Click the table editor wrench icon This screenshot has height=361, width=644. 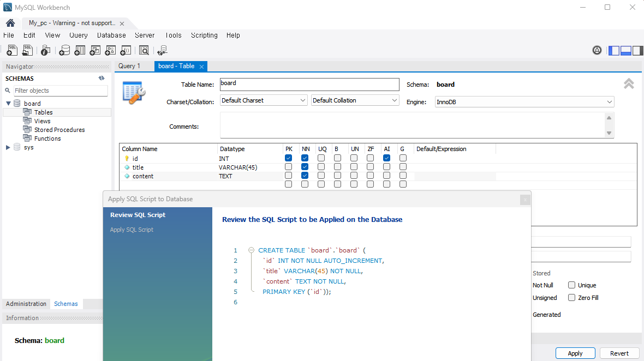click(x=134, y=93)
